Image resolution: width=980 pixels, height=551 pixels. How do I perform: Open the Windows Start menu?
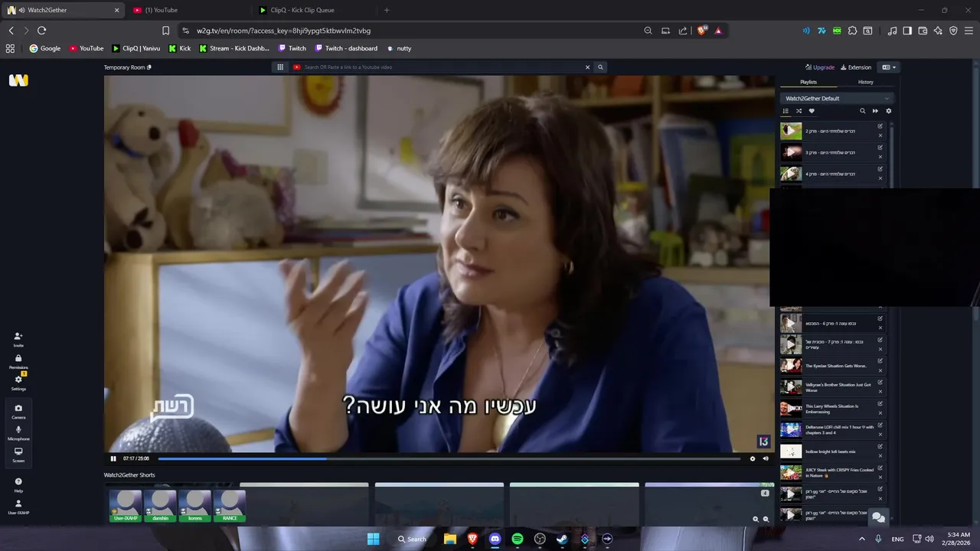click(373, 539)
